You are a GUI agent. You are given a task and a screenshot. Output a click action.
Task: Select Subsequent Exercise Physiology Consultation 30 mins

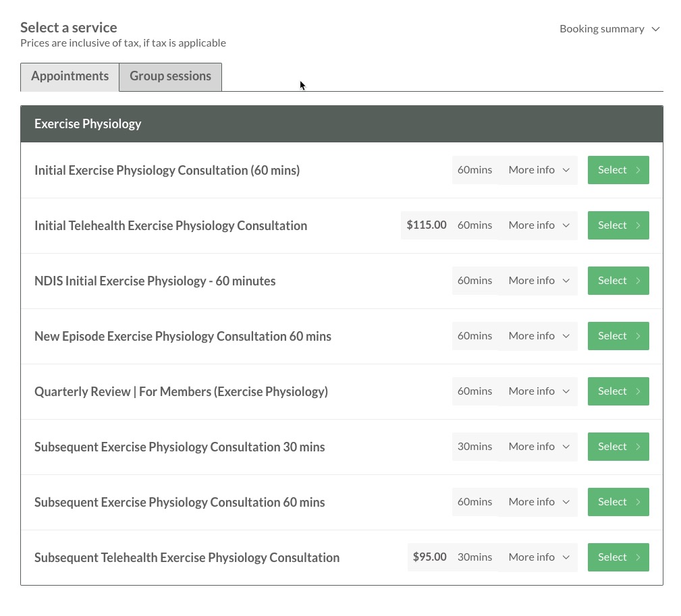coord(618,447)
